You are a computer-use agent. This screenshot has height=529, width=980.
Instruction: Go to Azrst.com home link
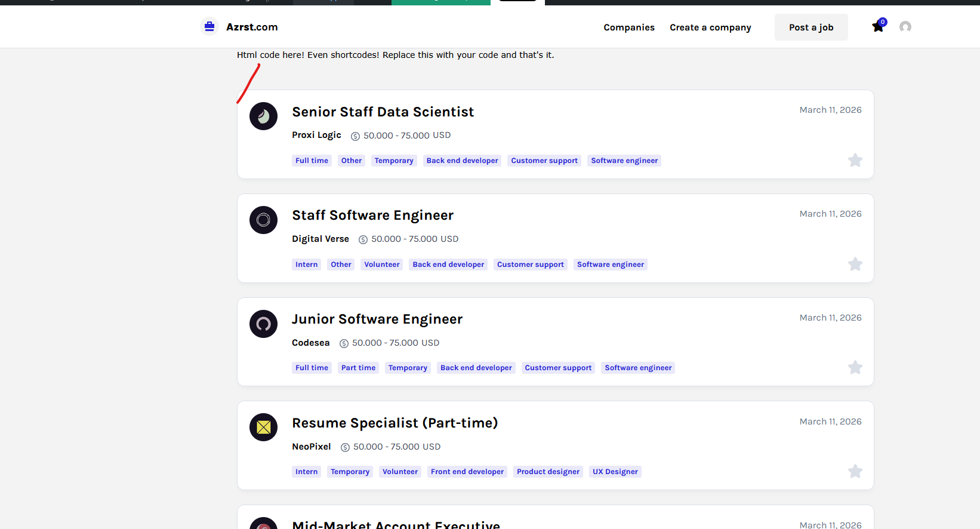point(252,27)
